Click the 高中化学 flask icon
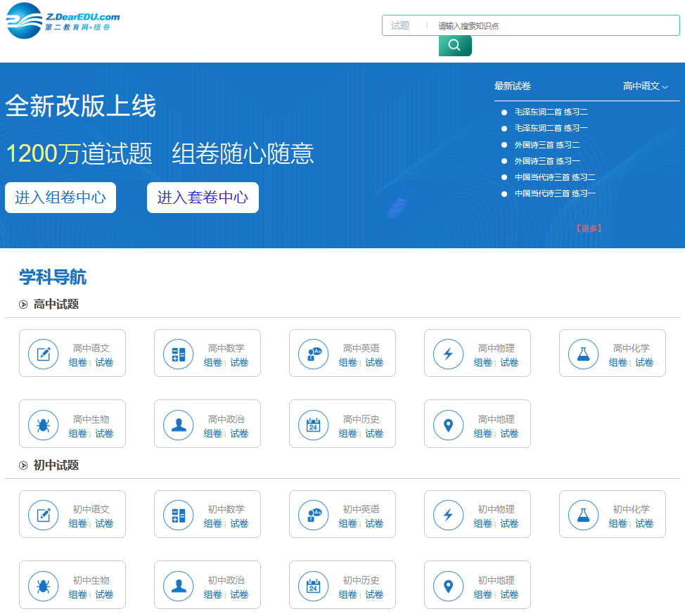This screenshot has width=685, height=616. (x=584, y=354)
